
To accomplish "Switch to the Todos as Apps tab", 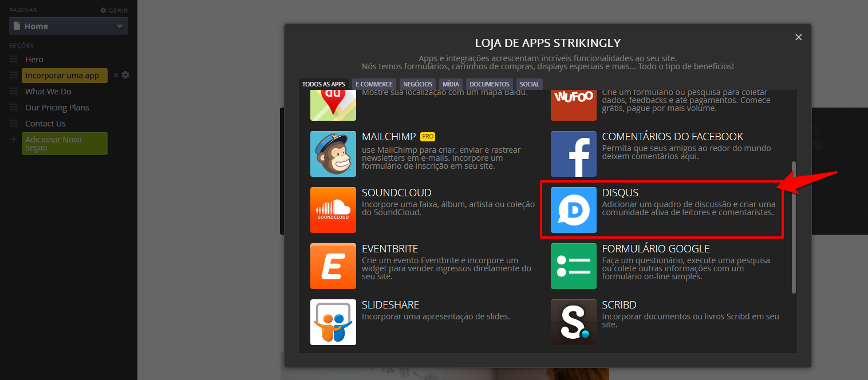I will click(x=323, y=84).
